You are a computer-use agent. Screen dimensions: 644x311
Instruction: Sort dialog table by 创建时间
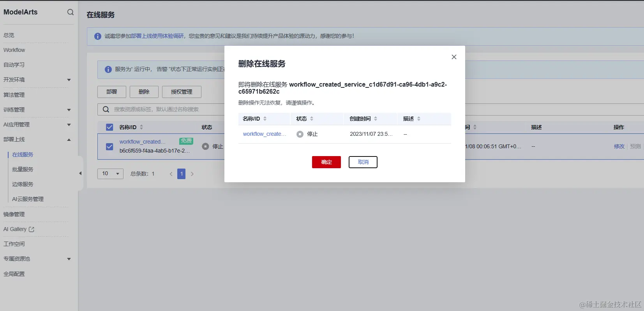tap(376, 119)
